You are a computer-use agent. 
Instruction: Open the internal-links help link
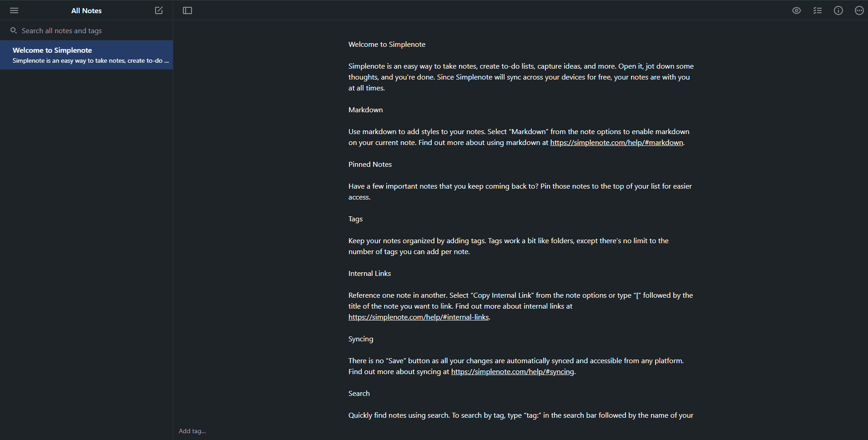coord(419,317)
